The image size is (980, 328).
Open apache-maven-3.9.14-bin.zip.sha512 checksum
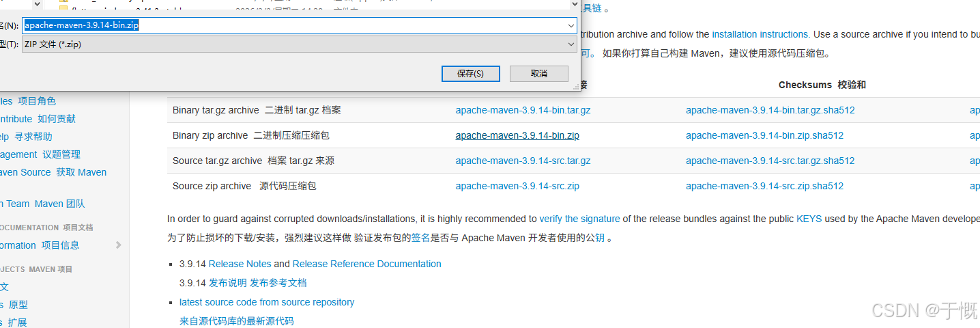tap(765, 135)
